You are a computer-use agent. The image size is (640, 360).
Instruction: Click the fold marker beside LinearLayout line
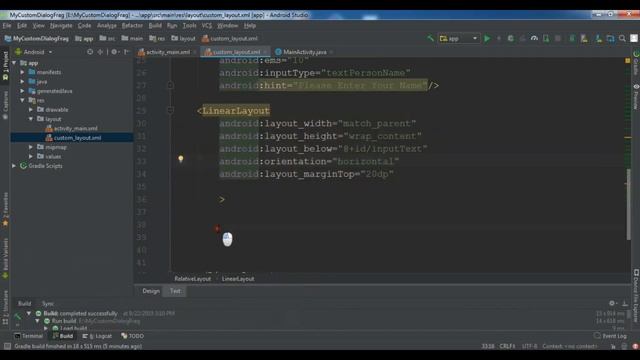coord(171,110)
